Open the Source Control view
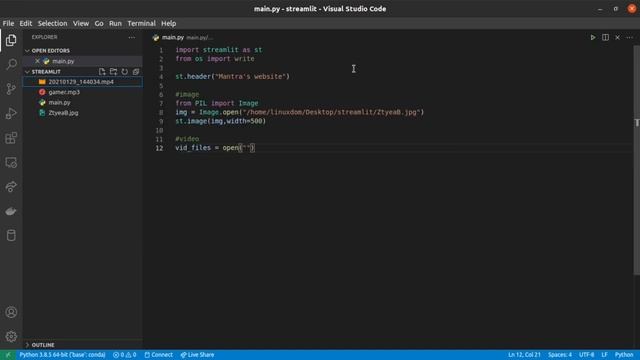 [11, 89]
